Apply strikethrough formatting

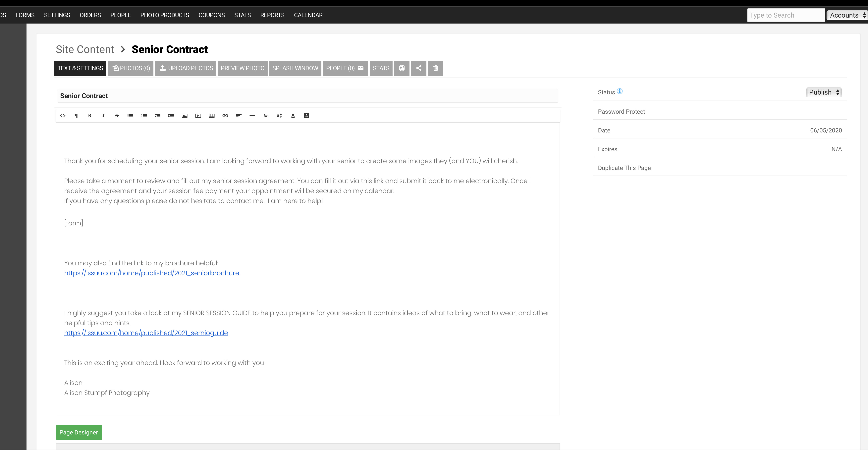tap(117, 116)
